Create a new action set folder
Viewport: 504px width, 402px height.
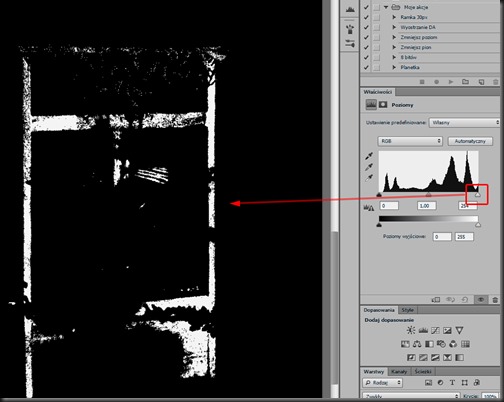coord(465,82)
